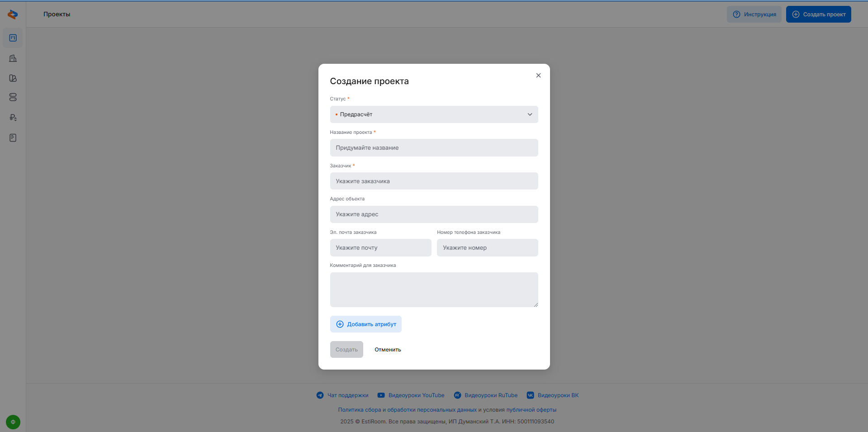Click the EstiRoom logo in sidebar
This screenshot has width=868, height=432.
pos(13,14)
